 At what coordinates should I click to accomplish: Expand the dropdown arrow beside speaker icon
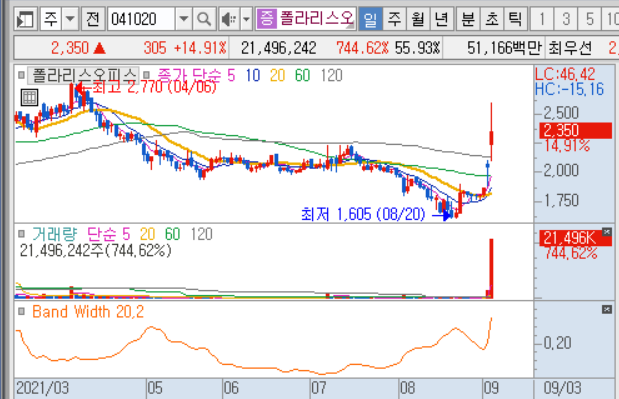(246, 19)
